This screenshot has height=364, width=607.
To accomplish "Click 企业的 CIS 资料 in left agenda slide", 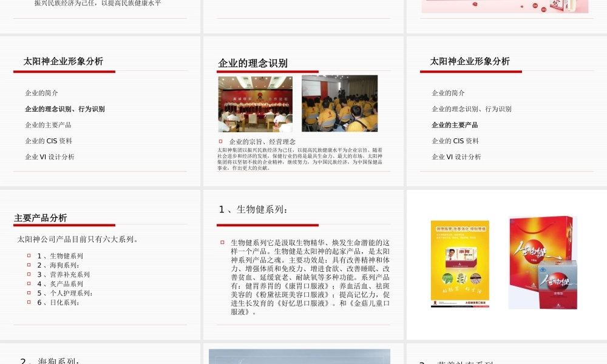I will 49,141.
